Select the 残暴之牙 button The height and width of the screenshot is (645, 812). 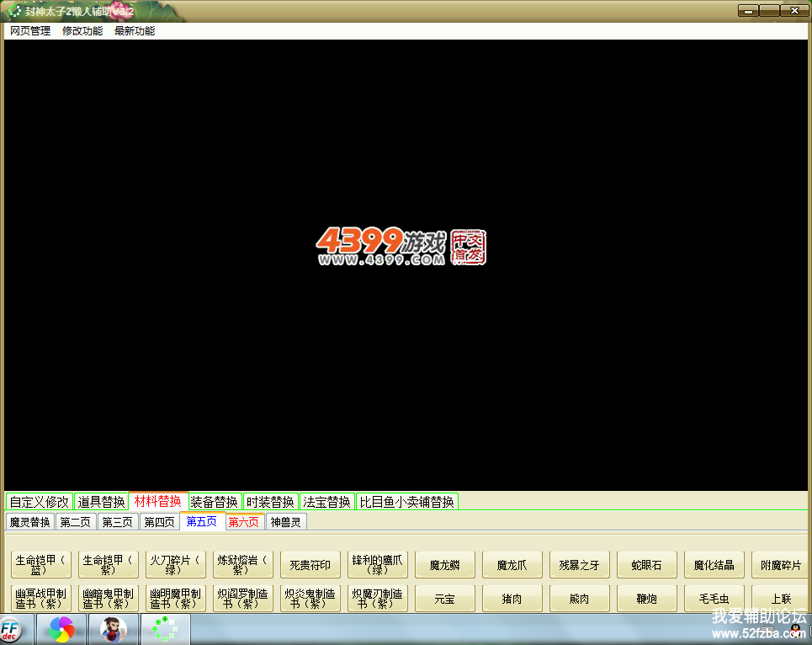coord(580,565)
